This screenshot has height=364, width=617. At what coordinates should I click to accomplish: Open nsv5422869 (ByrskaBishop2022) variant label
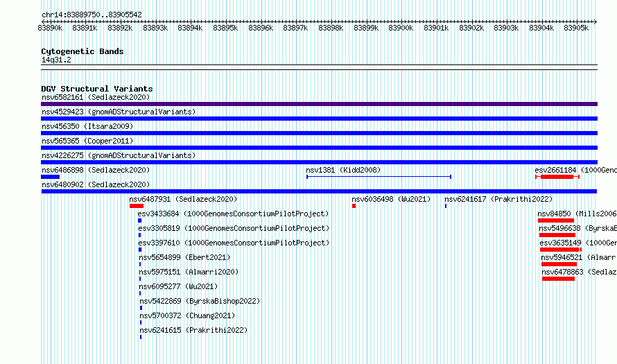200,301
